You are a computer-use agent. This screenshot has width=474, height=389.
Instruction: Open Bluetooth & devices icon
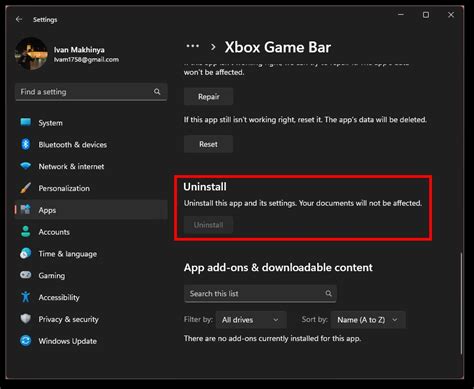point(26,144)
